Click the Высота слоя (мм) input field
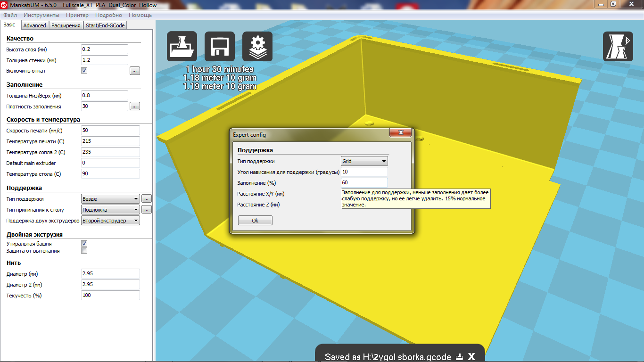 point(105,49)
